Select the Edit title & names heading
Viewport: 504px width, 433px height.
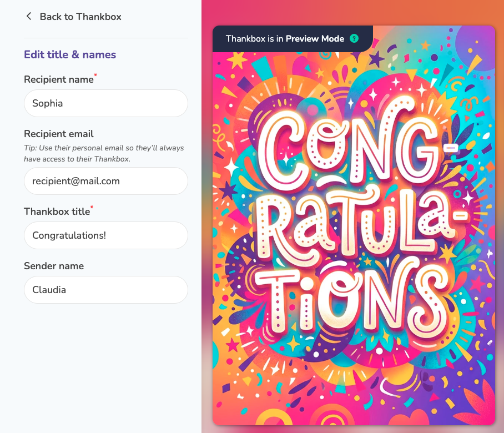click(70, 54)
